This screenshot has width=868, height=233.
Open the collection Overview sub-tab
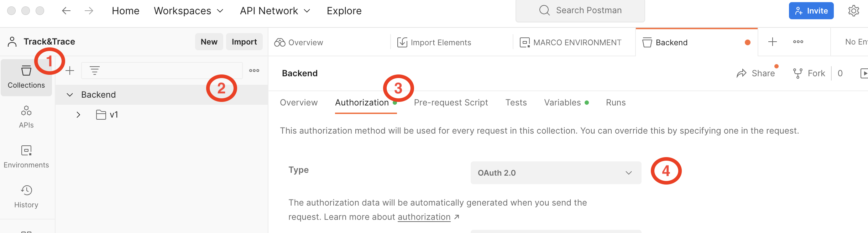(x=299, y=103)
